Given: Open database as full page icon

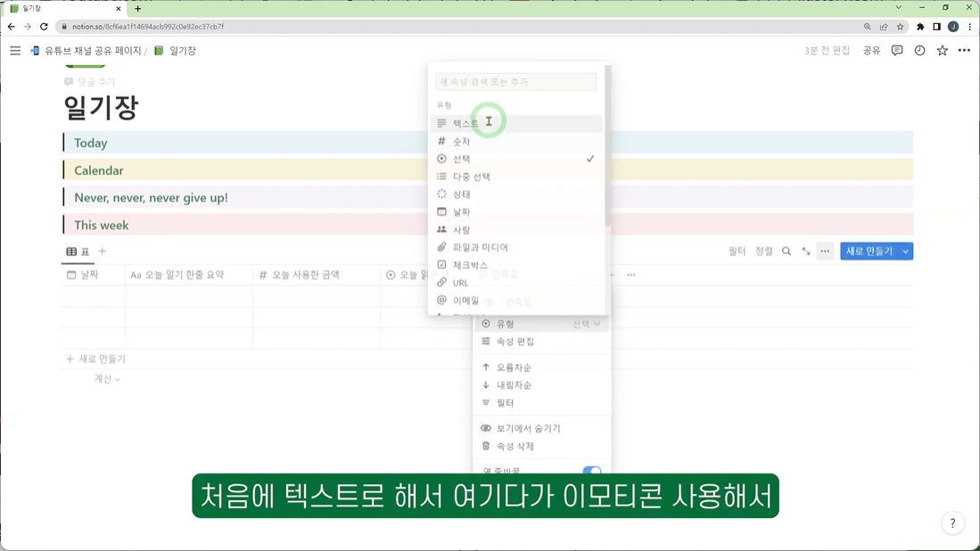Looking at the screenshot, I should point(806,251).
